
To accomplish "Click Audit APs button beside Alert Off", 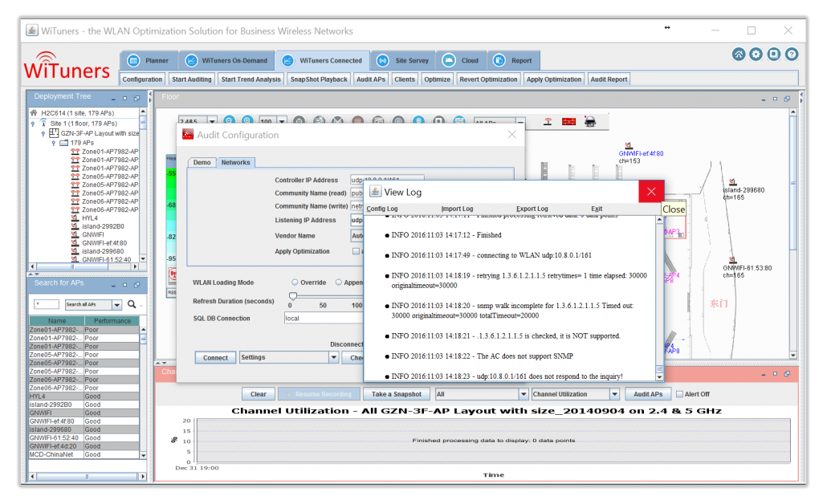I will [648, 394].
